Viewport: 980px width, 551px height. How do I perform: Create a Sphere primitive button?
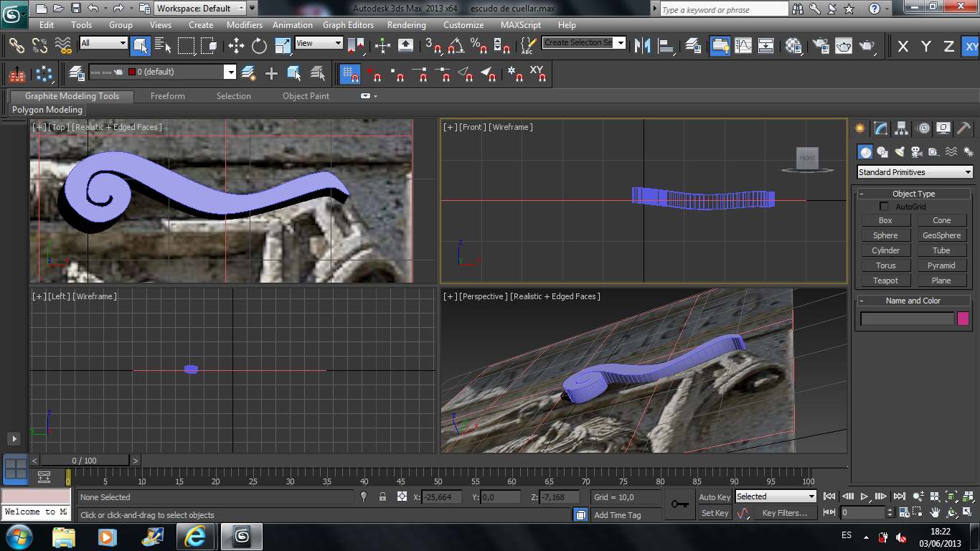pyautogui.click(x=885, y=235)
